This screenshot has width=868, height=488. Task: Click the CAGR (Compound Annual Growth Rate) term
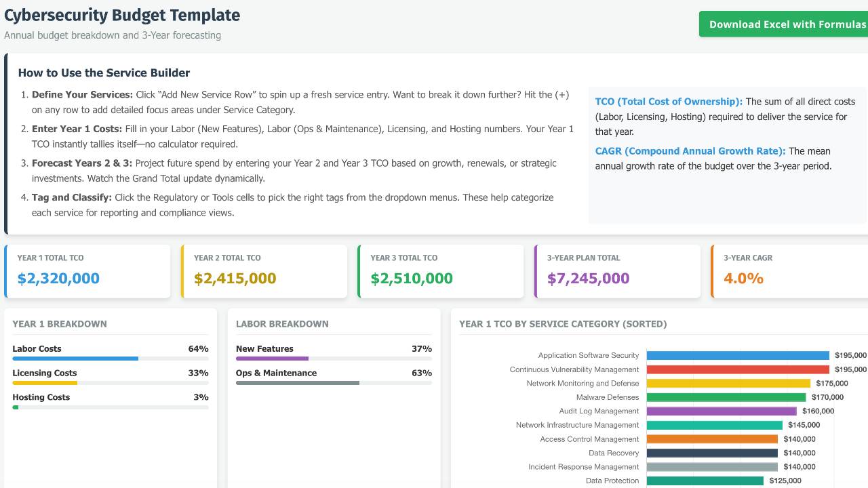[x=690, y=151]
